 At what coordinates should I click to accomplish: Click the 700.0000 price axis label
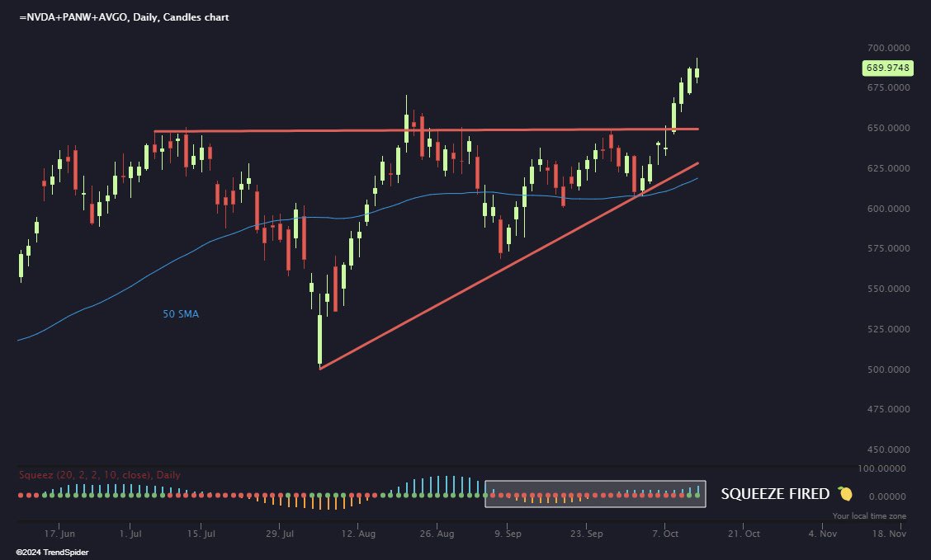888,48
